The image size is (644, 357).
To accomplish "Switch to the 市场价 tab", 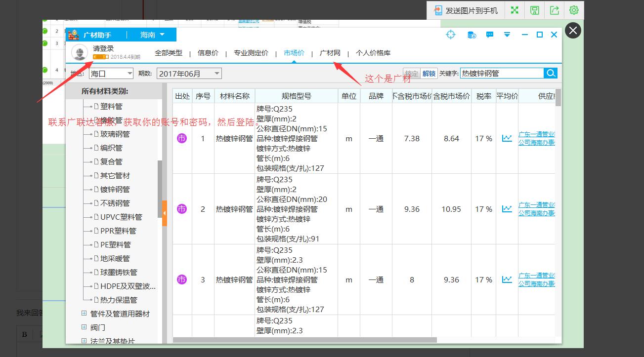I will (294, 53).
